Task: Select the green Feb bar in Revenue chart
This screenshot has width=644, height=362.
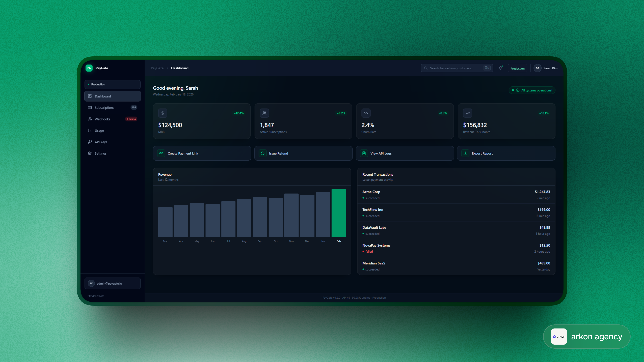Action: pyautogui.click(x=338, y=213)
